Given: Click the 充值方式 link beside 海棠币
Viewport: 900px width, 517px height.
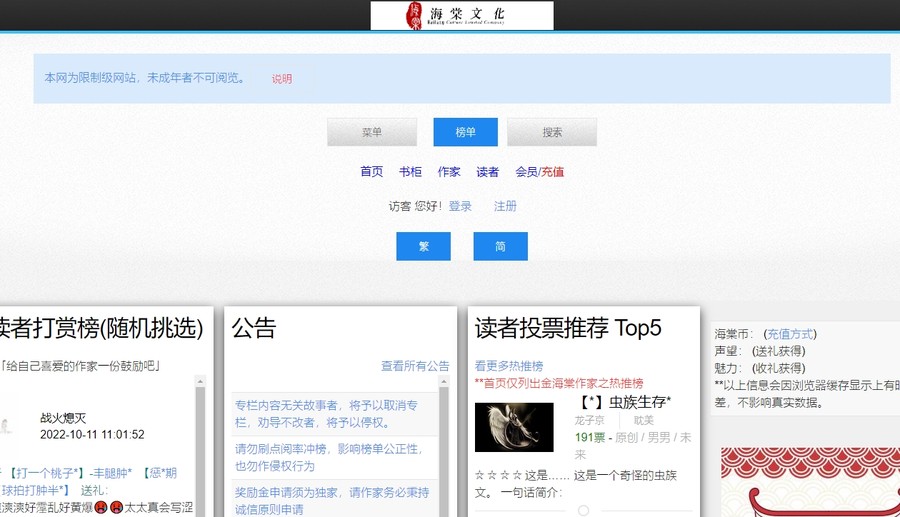Looking at the screenshot, I should tap(790, 334).
